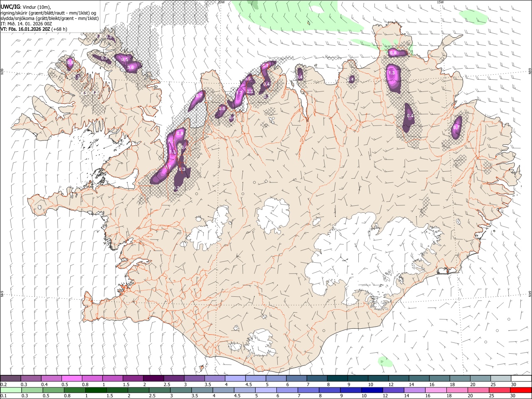Click the '0.9' snowfall value in the northwest band
The width and height of the screenshot is (532, 399).
pyautogui.click(x=180, y=133)
